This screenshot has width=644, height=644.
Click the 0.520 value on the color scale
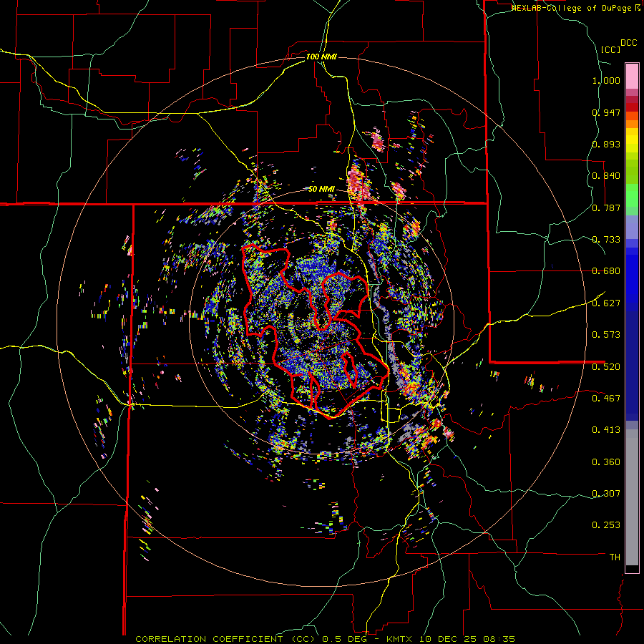click(606, 367)
